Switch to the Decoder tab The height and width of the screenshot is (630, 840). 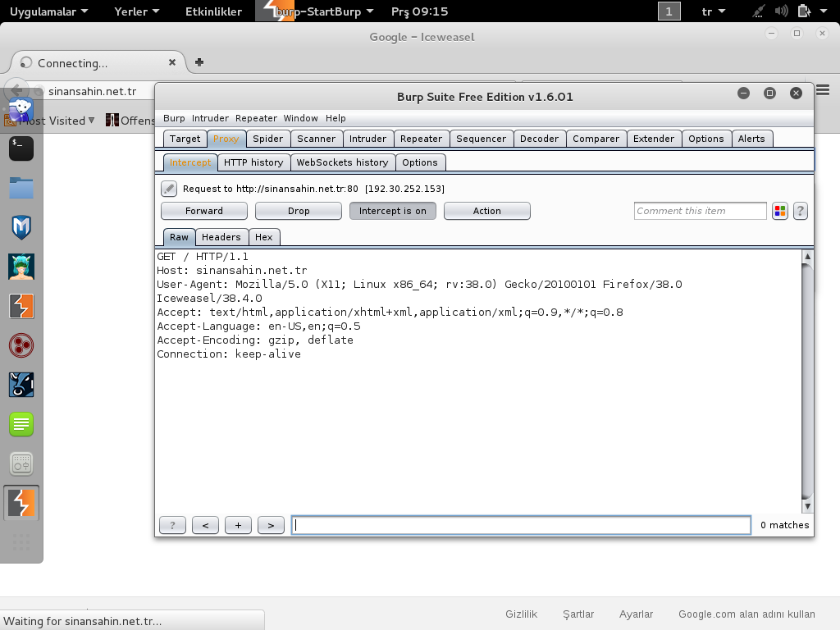click(x=539, y=139)
